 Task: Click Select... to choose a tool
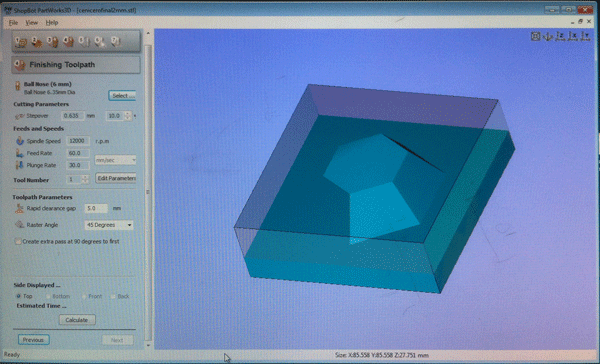(x=122, y=96)
